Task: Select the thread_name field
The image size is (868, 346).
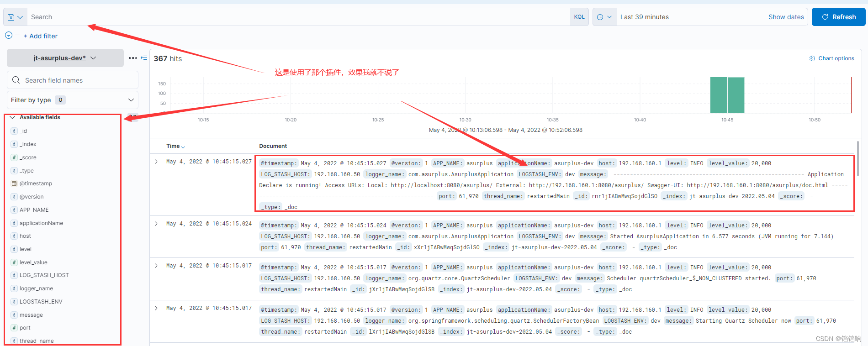Action: point(37,341)
